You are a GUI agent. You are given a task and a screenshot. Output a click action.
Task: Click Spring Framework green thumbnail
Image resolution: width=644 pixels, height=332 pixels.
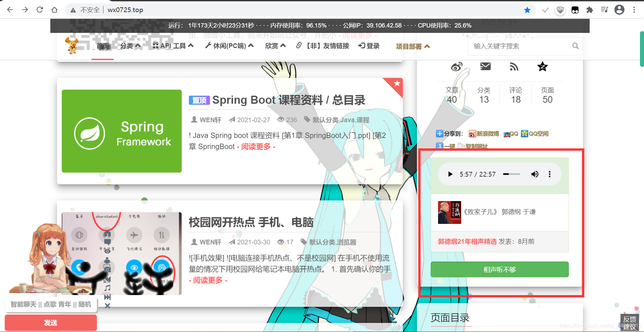coord(122,131)
